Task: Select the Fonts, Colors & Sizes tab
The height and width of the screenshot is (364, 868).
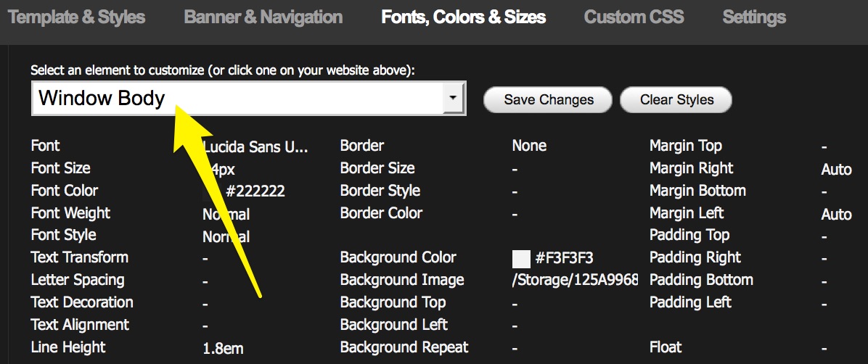Action: (463, 17)
